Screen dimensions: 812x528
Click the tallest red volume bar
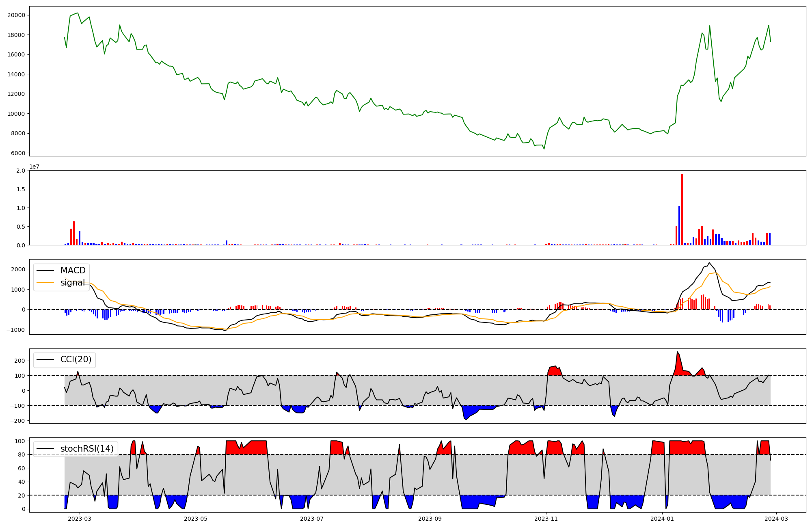[682, 209]
